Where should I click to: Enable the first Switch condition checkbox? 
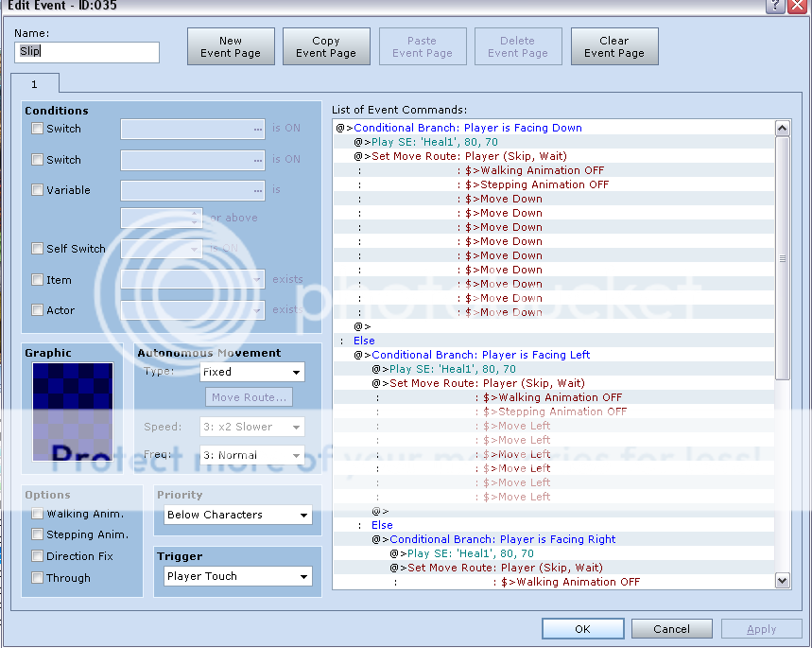point(38,129)
